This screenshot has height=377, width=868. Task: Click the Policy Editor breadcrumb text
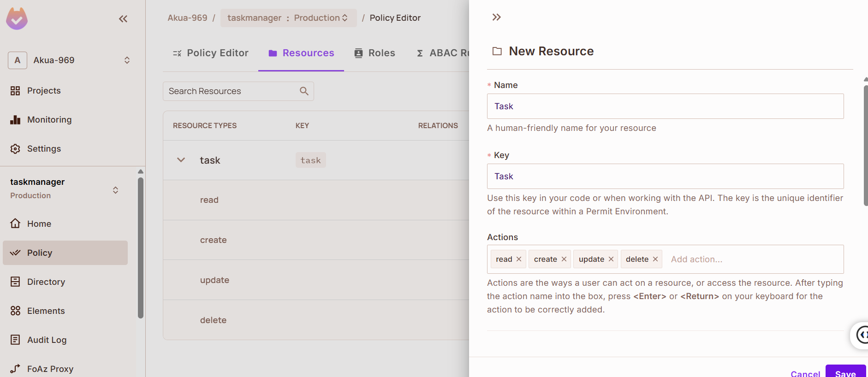(x=395, y=18)
